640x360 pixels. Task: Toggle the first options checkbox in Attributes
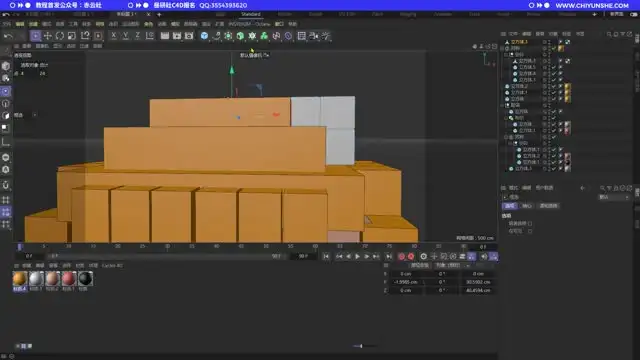click(530, 223)
